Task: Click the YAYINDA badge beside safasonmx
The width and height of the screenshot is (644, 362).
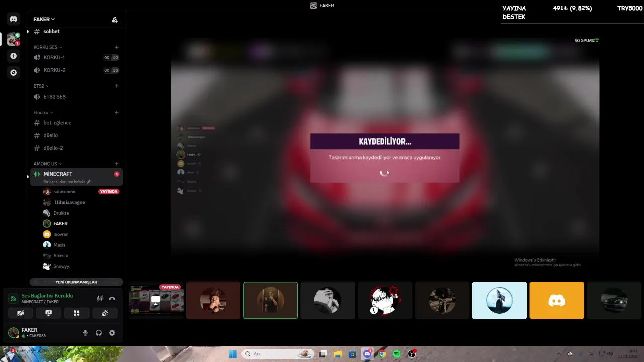Action: pyautogui.click(x=109, y=192)
